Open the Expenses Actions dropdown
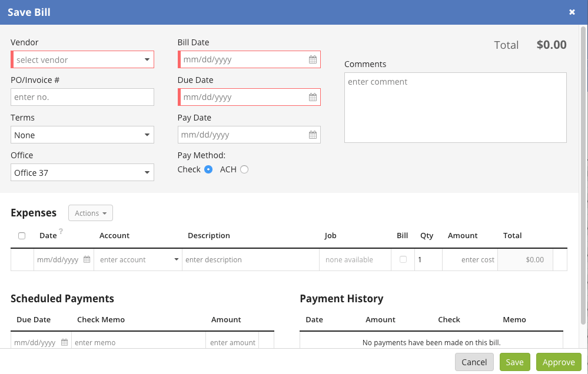 tap(91, 213)
